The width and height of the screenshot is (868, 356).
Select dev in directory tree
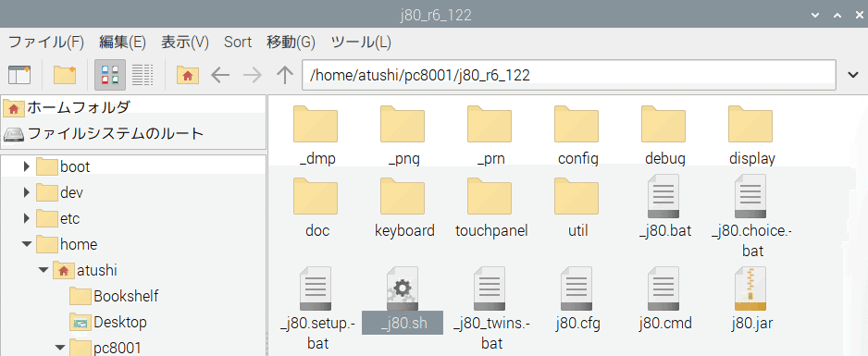click(72, 192)
